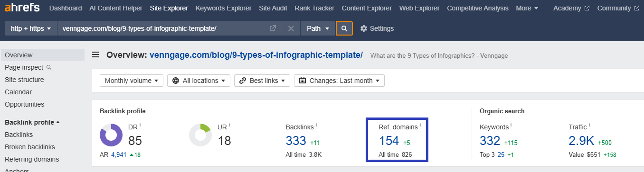The height and width of the screenshot is (172, 644).
Task: Open the protocol http + https dropdown
Action: [31, 28]
